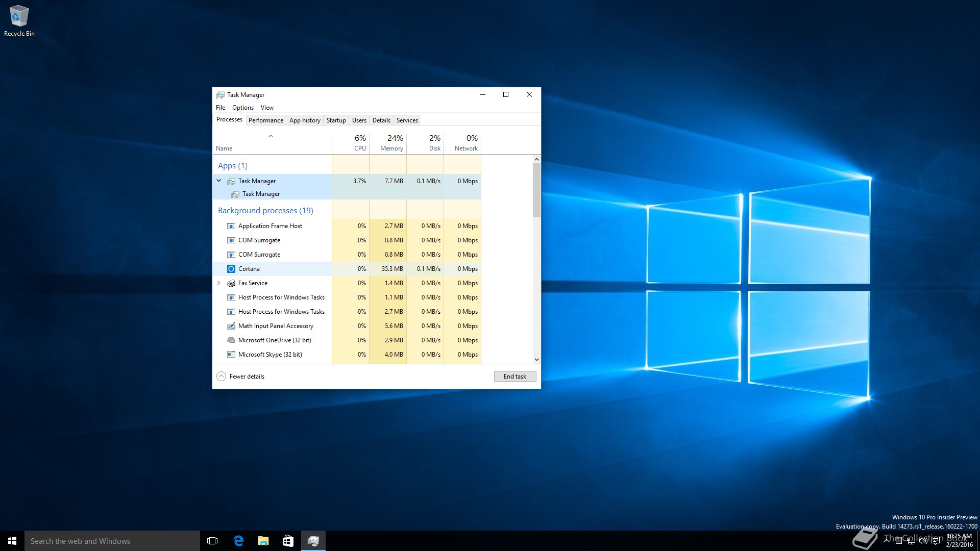This screenshot has height=551, width=980.
Task: Click the Application Frame Host process icon
Action: 231,226
